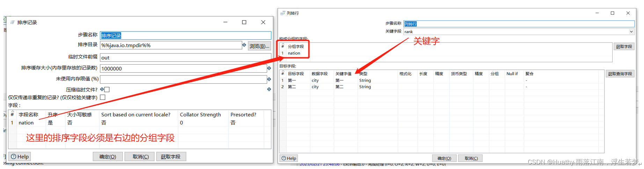Maximize the 列转行 window

(x=612, y=13)
